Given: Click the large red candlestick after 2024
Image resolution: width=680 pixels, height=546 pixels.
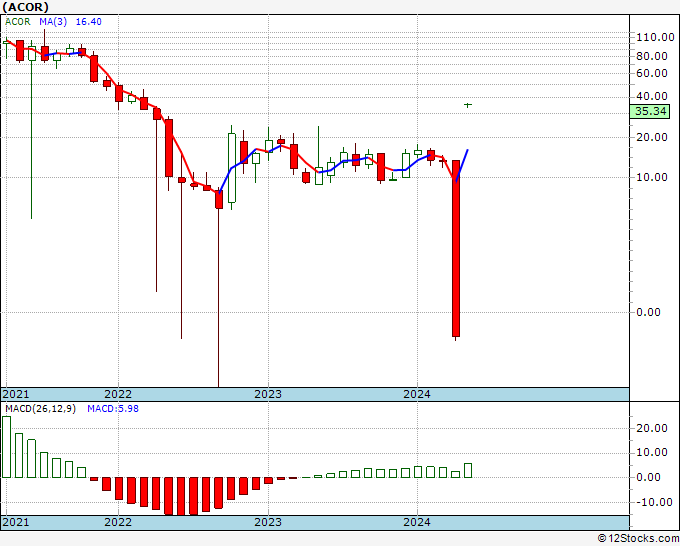Looking at the screenshot, I should point(456,248).
